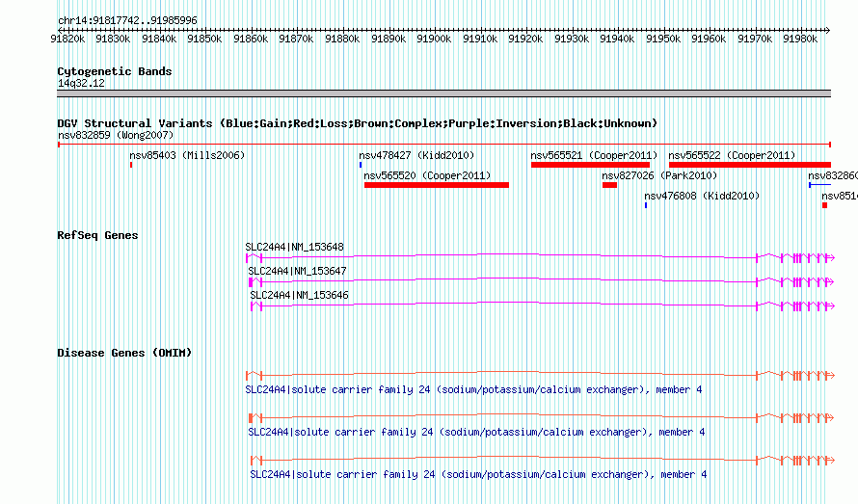Click the magenta NM_153646 gene model
This screenshot has width=858, height=504.
pos(542,305)
